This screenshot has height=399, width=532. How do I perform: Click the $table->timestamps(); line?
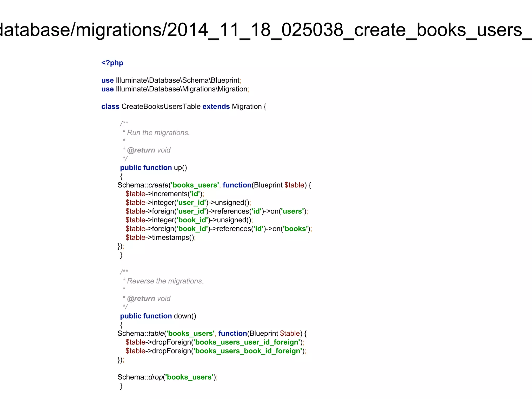click(x=161, y=237)
